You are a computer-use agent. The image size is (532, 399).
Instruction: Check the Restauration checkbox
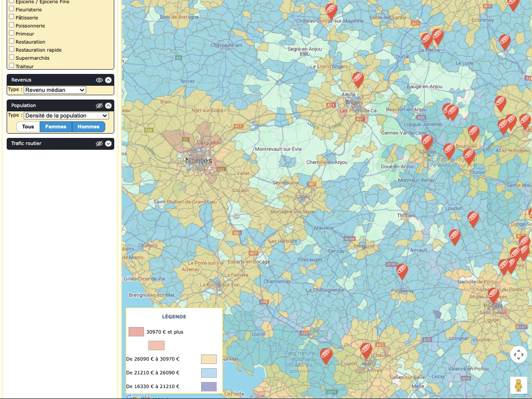11,41
